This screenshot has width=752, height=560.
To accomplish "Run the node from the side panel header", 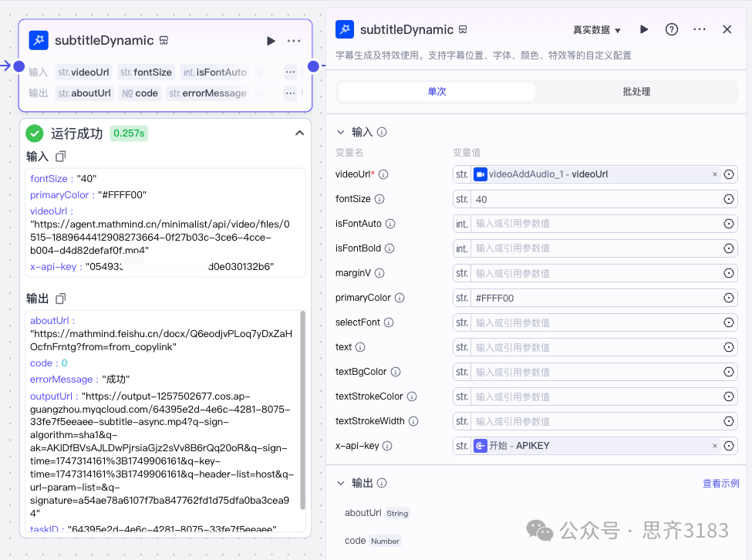I will point(644,30).
